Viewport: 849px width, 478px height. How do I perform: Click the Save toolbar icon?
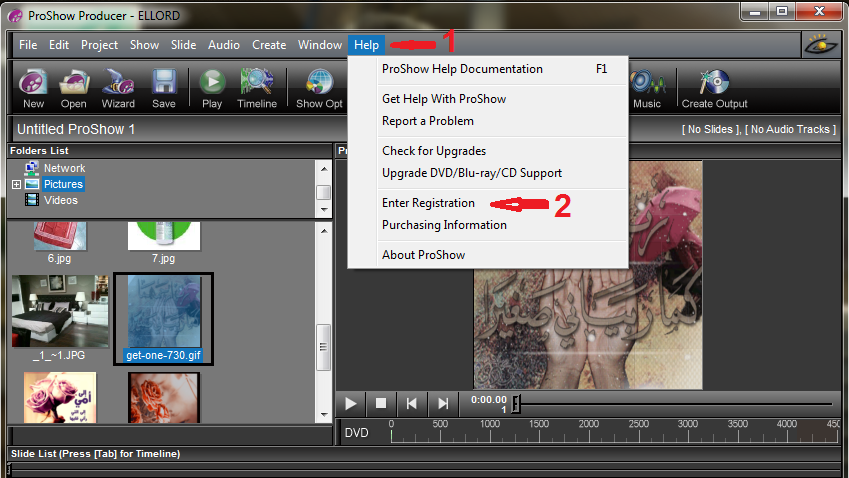coord(164,86)
